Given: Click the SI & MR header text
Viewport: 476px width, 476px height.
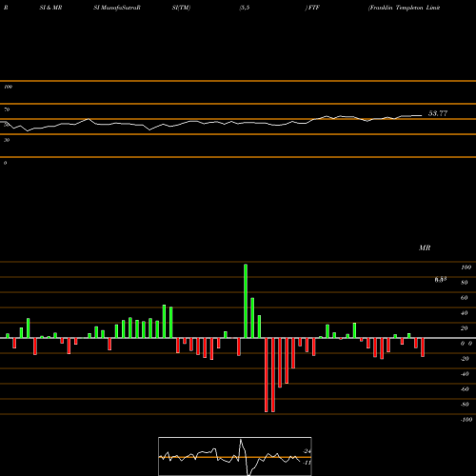Looking at the screenshot, I should pos(50,8).
